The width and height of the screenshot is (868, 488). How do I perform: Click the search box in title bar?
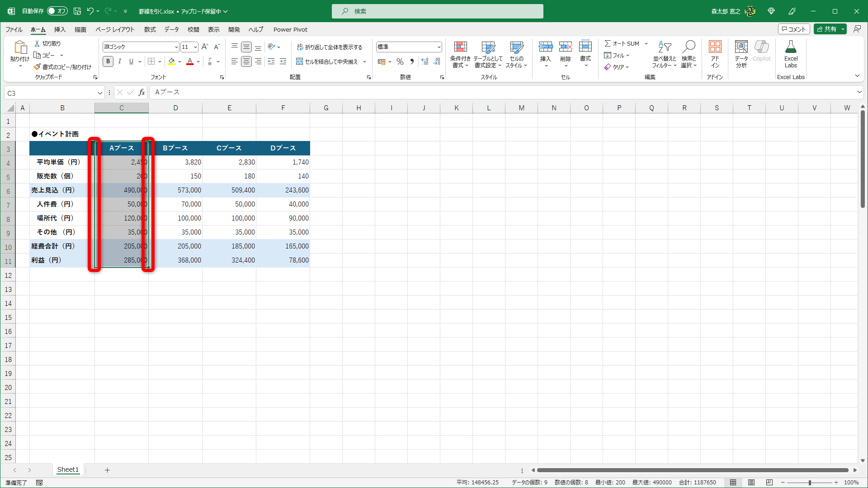pos(437,11)
